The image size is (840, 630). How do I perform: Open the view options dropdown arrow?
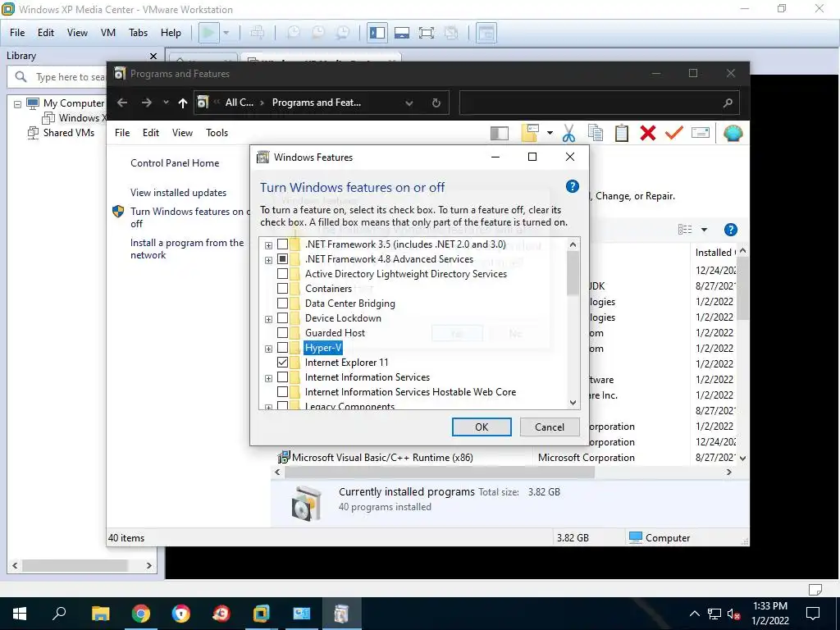(704, 230)
